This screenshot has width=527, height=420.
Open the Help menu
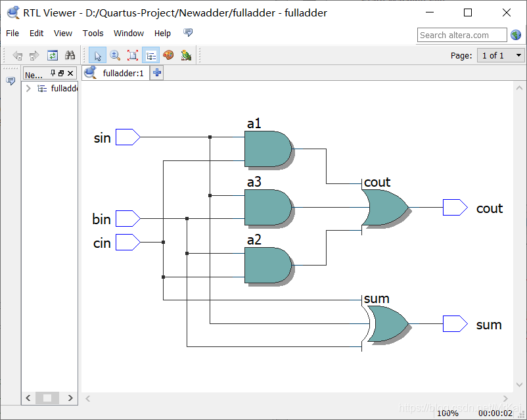tap(163, 34)
